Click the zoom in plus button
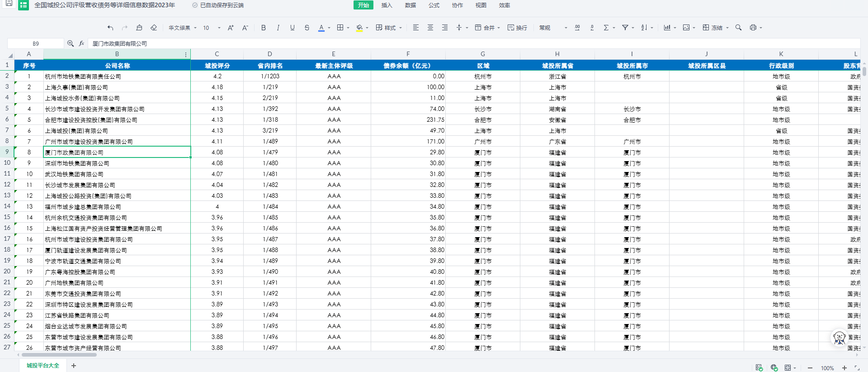Viewport: 868px width, 372px height. [844, 368]
